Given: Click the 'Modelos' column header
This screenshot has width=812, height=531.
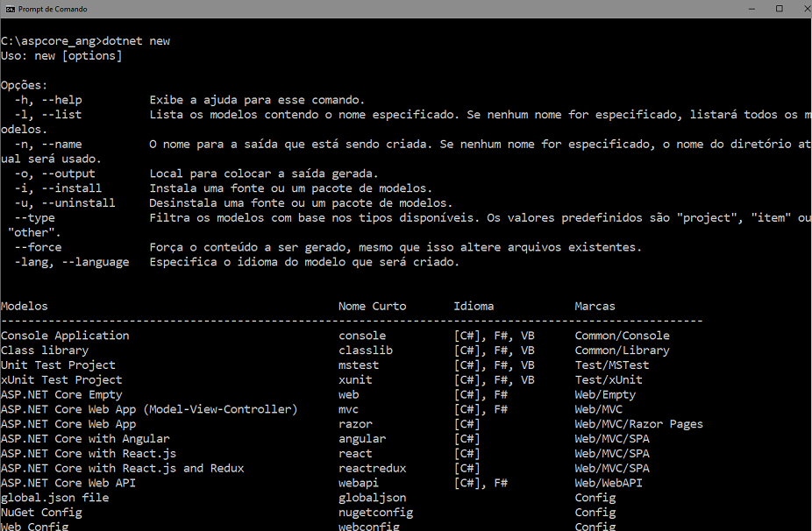Looking at the screenshot, I should coord(25,307).
